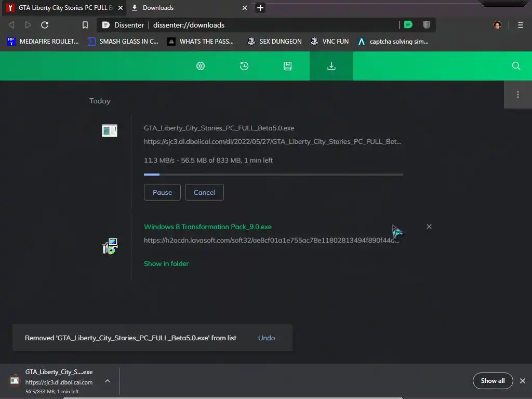Image resolution: width=532 pixels, height=399 pixels.
Task: Click Show all downloads button
Action: pos(493,381)
